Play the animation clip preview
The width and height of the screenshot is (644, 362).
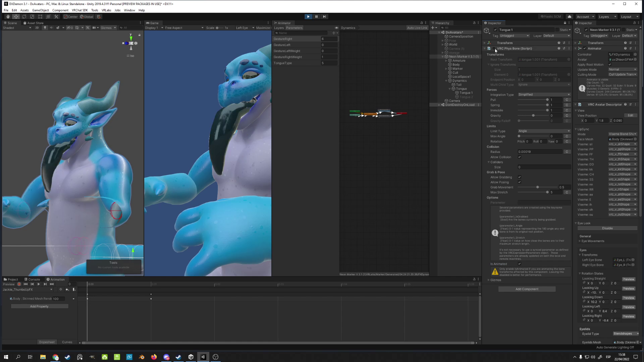point(39,284)
